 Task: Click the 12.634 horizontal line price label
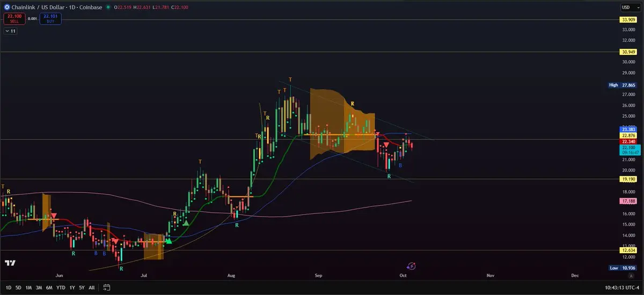(x=628, y=250)
